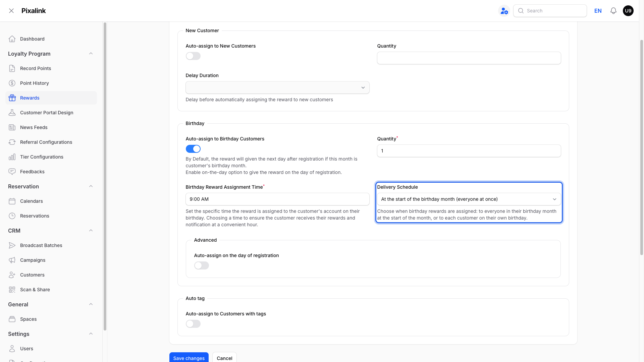This screenshot has width=644, height=362.
Task: Toggle Auto-assign on the day of registration
Action: click(202, 265)
